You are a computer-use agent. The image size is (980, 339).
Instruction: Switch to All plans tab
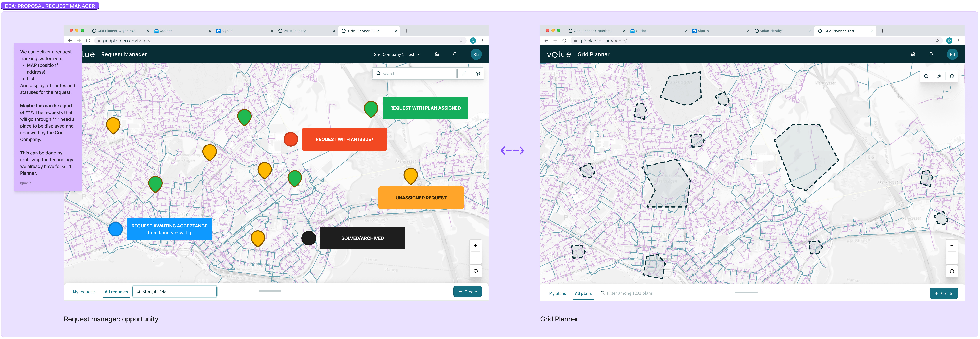(583, 293)
